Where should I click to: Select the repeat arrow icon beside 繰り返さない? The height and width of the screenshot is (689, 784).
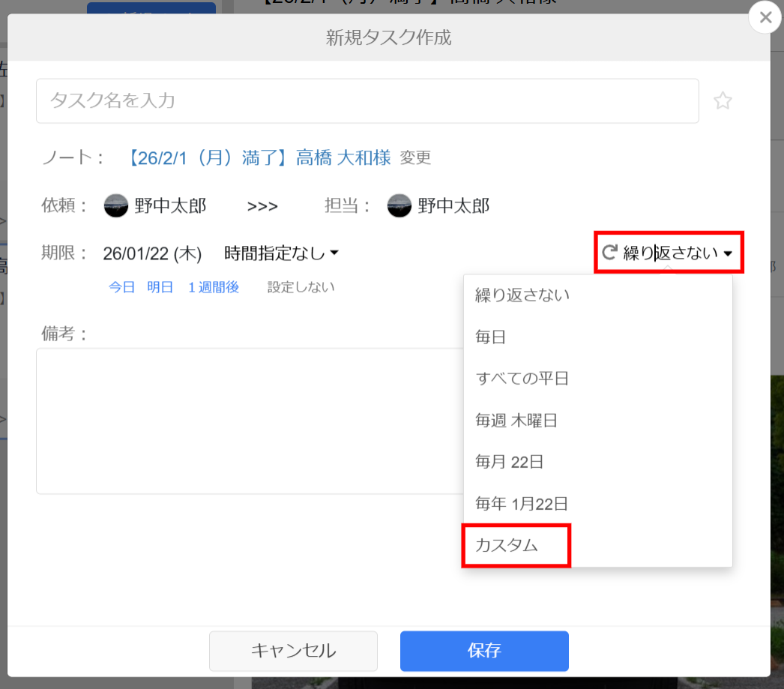point(608,252)
